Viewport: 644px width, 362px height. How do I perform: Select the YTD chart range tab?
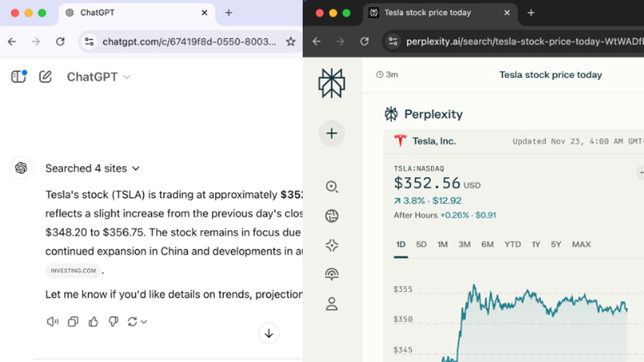(513, 245)
